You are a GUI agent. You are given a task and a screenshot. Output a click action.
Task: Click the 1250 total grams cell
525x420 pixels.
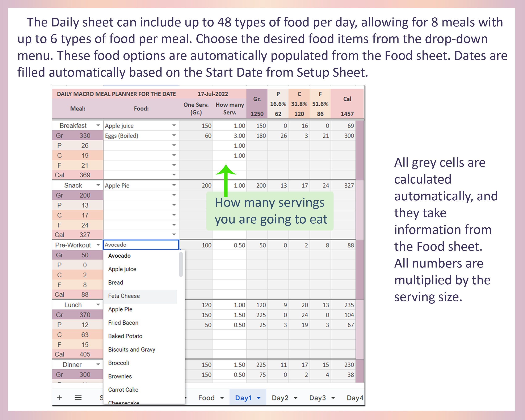[x=257, y=114]
